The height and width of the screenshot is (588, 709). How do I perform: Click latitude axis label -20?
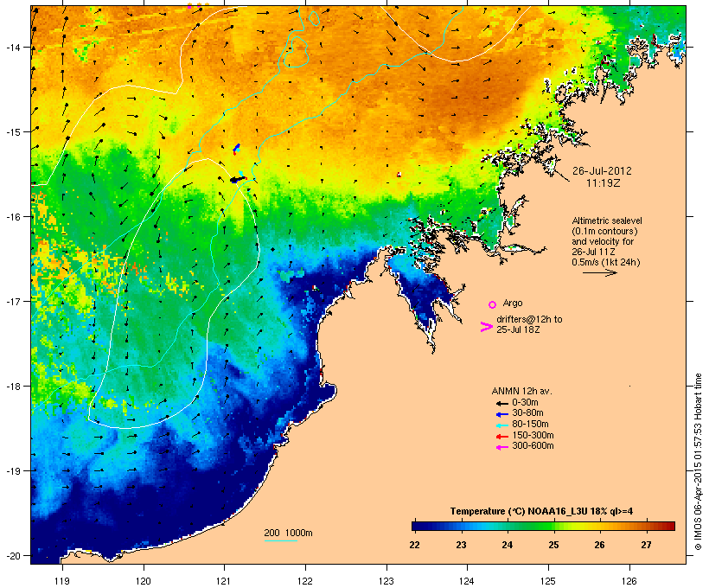click(12, 556)
